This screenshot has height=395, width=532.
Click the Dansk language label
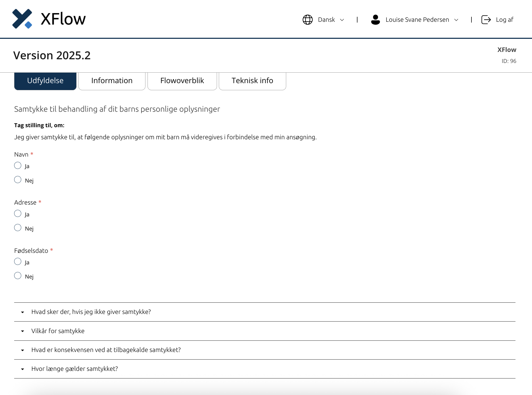coord(326,20)
